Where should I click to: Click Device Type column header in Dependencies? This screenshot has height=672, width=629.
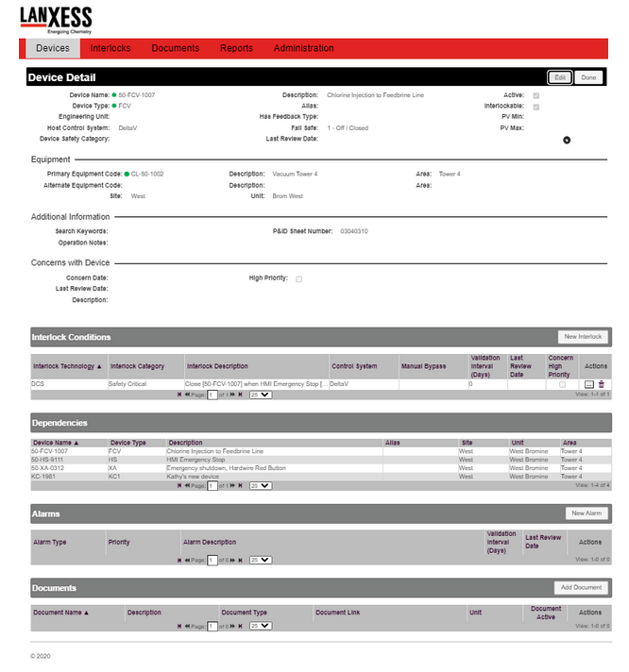point(127,443)
